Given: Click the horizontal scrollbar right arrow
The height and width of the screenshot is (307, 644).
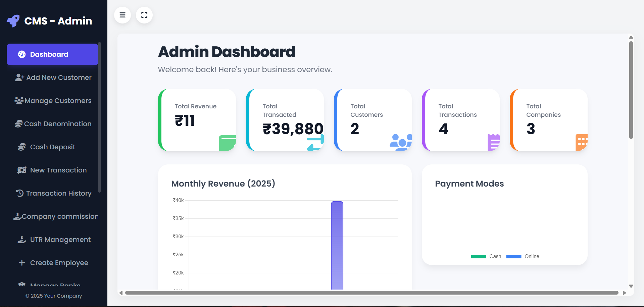Looking at the screenshot, I should click(624, 293).
